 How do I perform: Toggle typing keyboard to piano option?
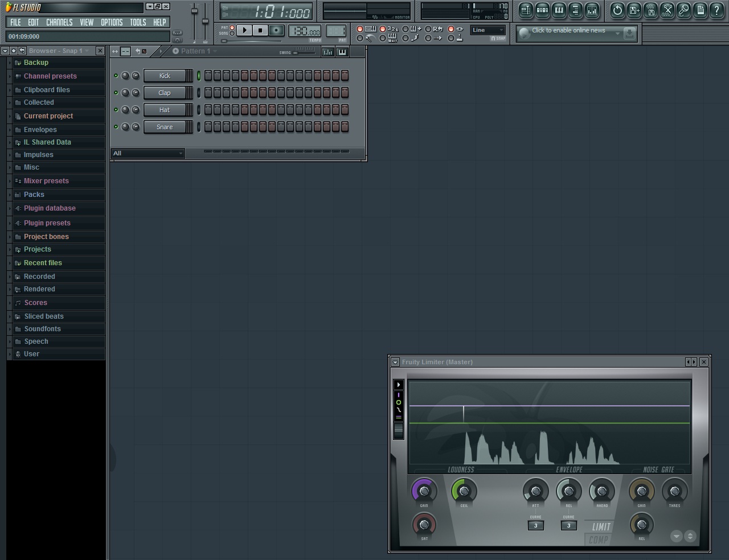pos(360,29)
